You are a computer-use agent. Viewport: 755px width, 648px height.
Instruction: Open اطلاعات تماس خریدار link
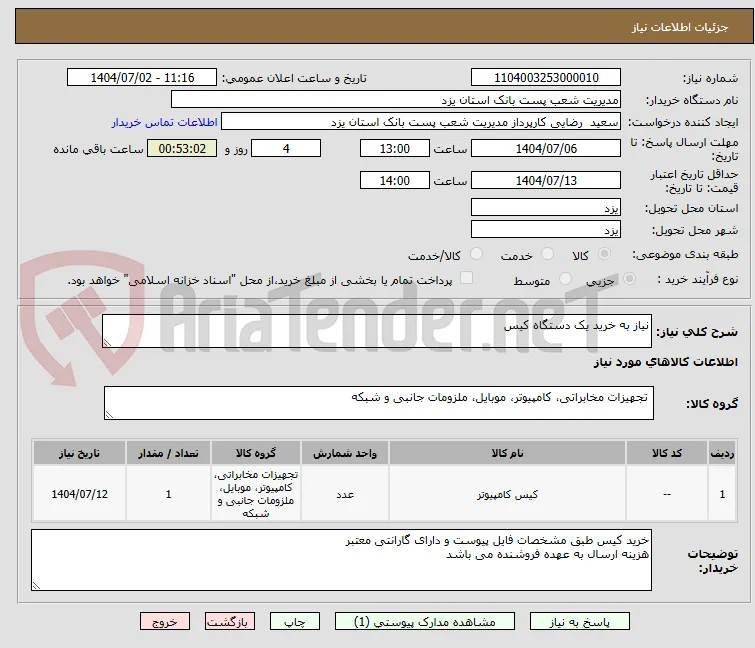pyautogui.click(x=165, y=122)
